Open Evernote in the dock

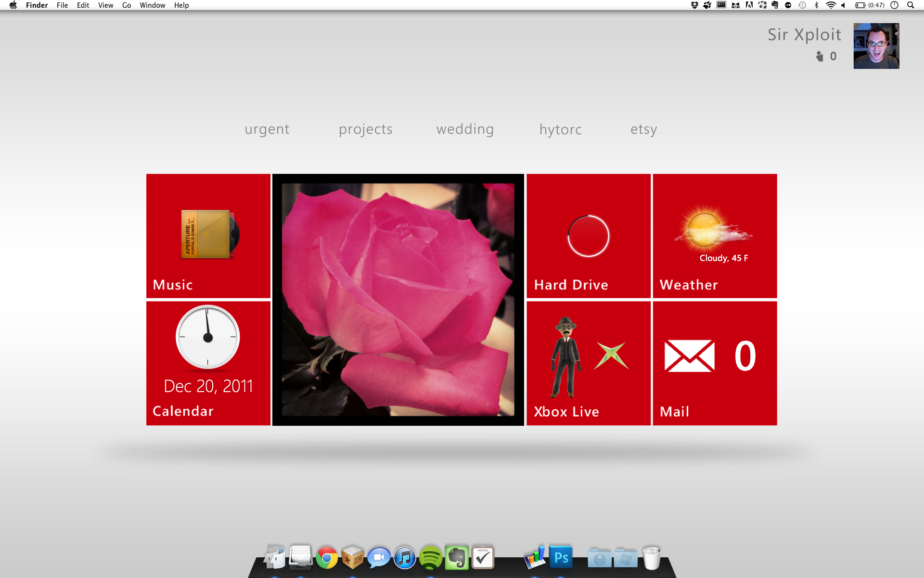(x=456, y=558)
